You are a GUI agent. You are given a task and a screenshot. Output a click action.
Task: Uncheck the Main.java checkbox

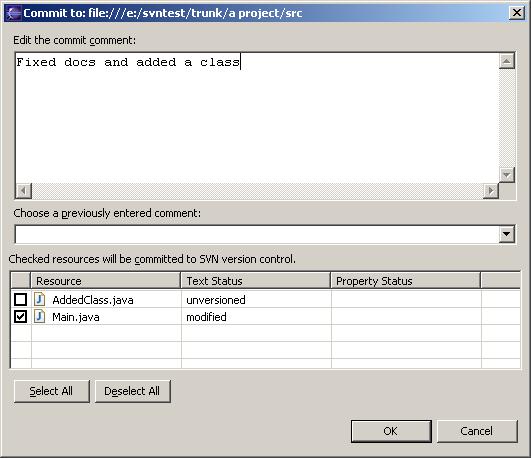(x=20, y=317)
